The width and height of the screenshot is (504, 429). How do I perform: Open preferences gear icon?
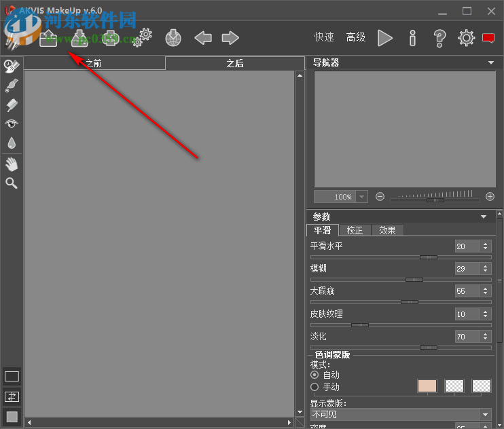coord(467,38)
